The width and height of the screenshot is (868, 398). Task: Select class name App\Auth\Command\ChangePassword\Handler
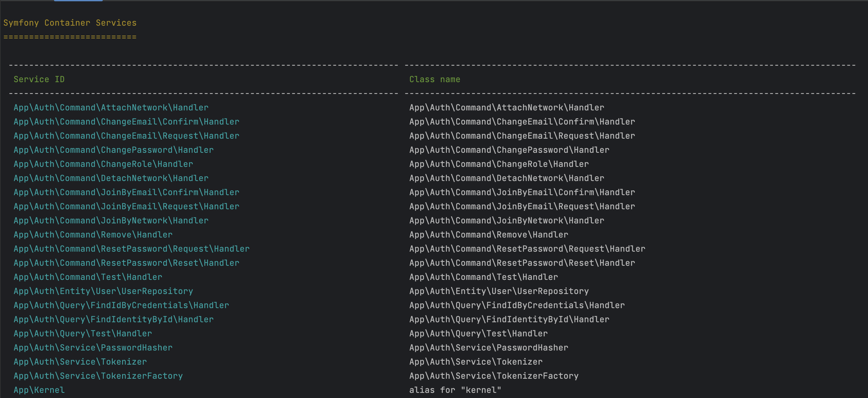[x=509, y=150]
